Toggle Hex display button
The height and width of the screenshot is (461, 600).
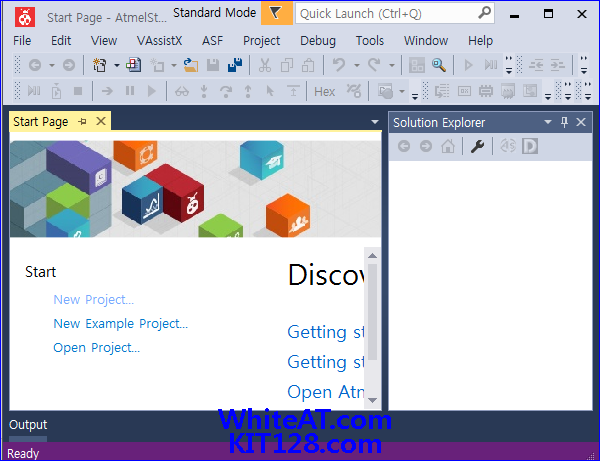point(324,91)
